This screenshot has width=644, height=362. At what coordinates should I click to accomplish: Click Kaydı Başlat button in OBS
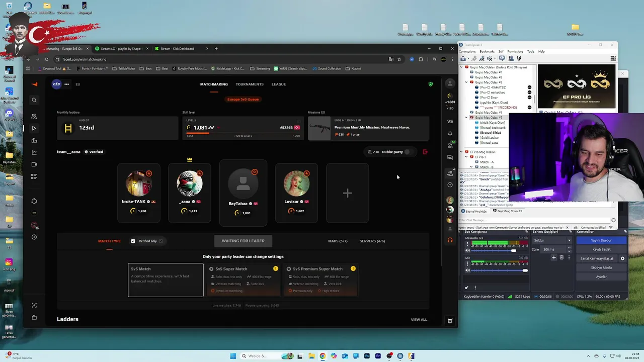tap(601, 249)
